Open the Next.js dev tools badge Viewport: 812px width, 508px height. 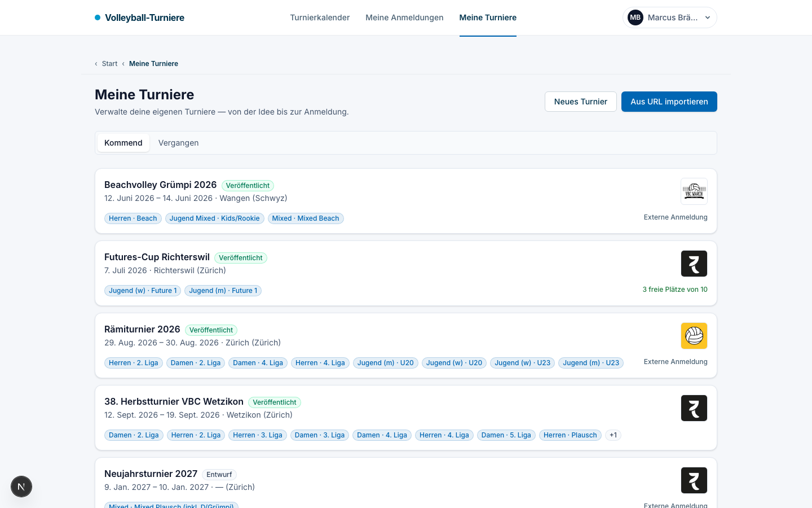[21, 487]
